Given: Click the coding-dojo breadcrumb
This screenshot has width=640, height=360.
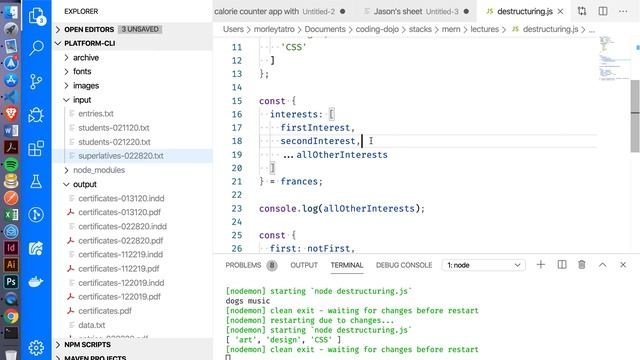Looking at the screenshot, I should [x=377, y=29].
